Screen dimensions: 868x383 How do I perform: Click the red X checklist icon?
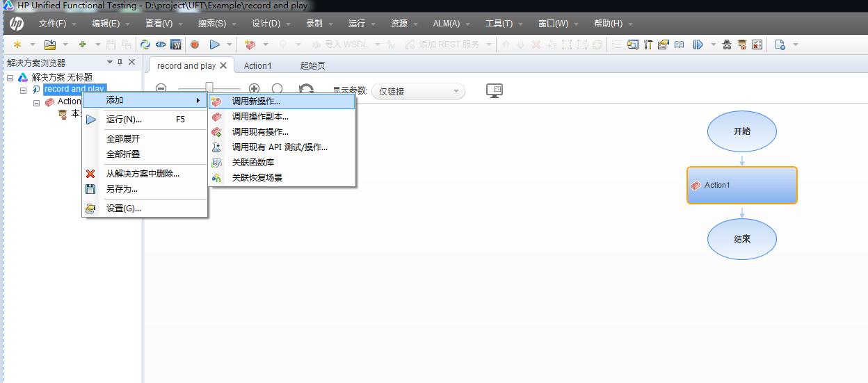click(x=757, y=44)
